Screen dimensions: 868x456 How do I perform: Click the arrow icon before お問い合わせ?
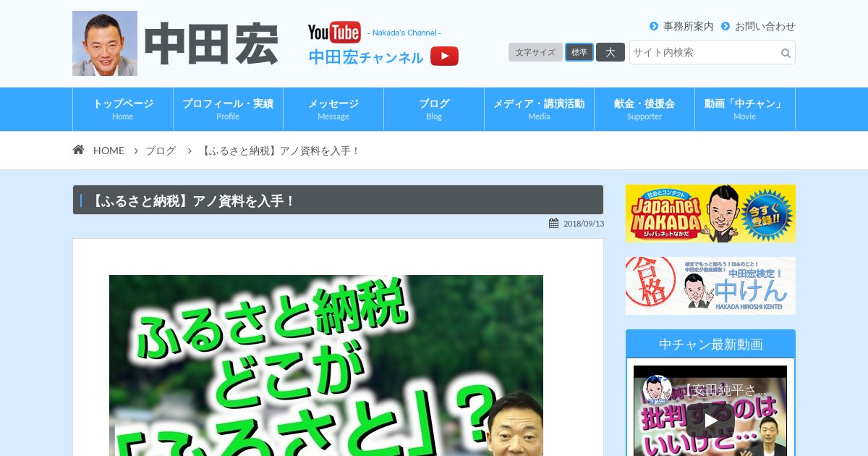click(x=726, y=26)
